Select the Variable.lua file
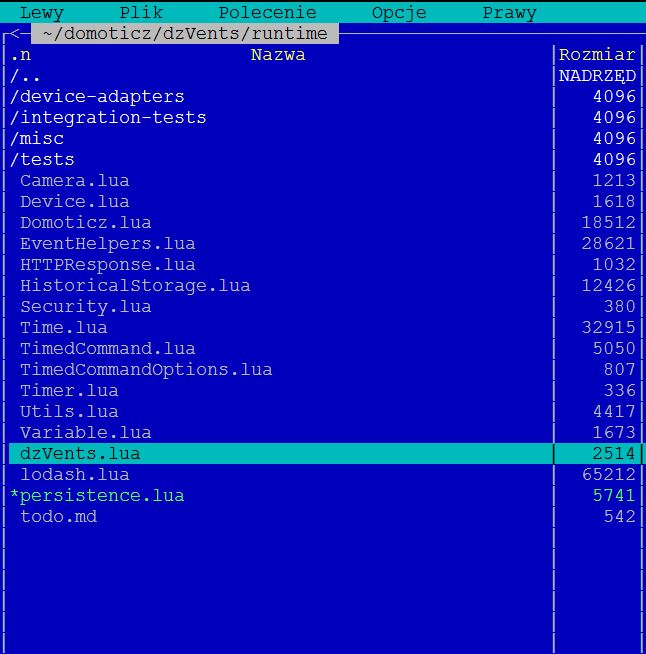Viewport: 646px width, 654px height. pyautogui.click(x=86, y=433)
